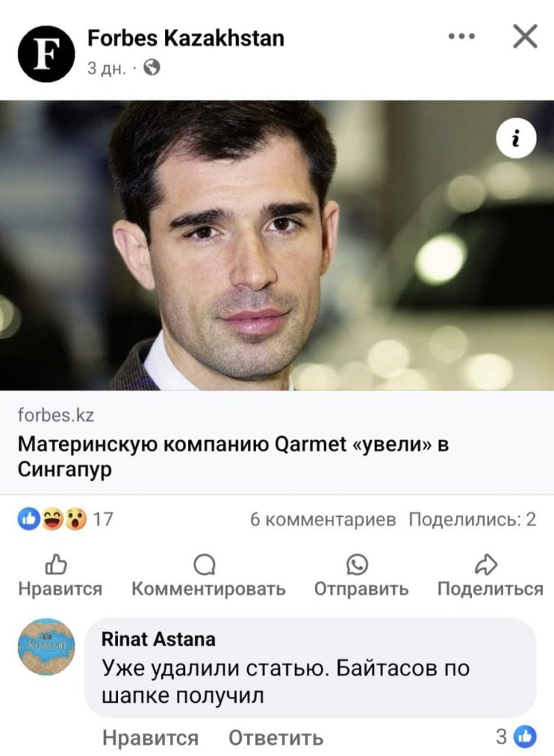Close the post with the X icon

[x=525, y=37]
